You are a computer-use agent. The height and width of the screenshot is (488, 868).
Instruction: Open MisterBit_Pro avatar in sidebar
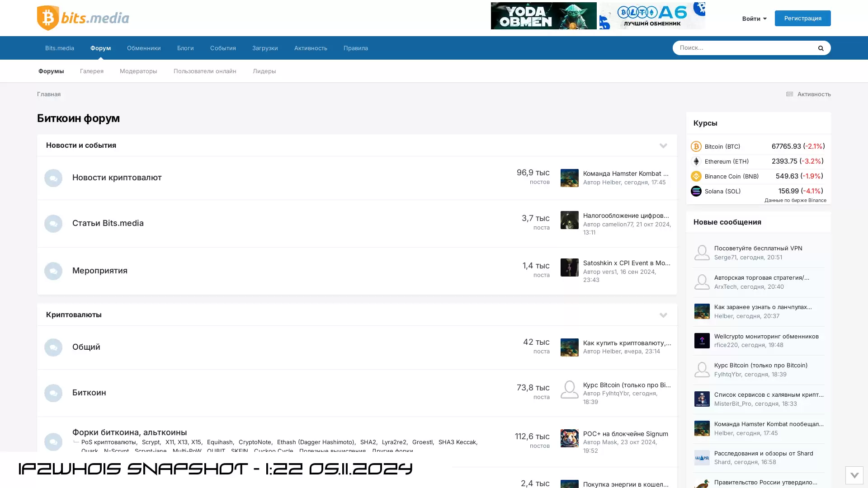click(702, 399)
